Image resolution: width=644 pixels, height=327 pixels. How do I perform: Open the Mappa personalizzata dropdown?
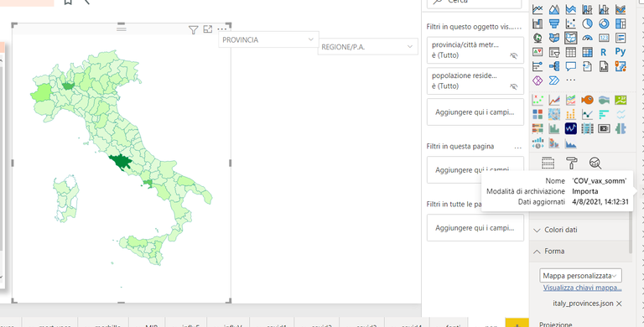point(580,276)
